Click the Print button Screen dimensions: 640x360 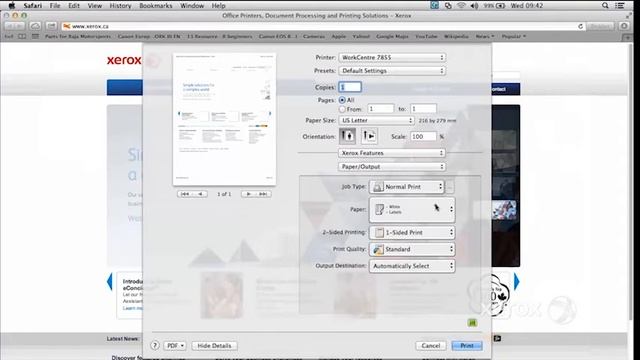[467, 346]
